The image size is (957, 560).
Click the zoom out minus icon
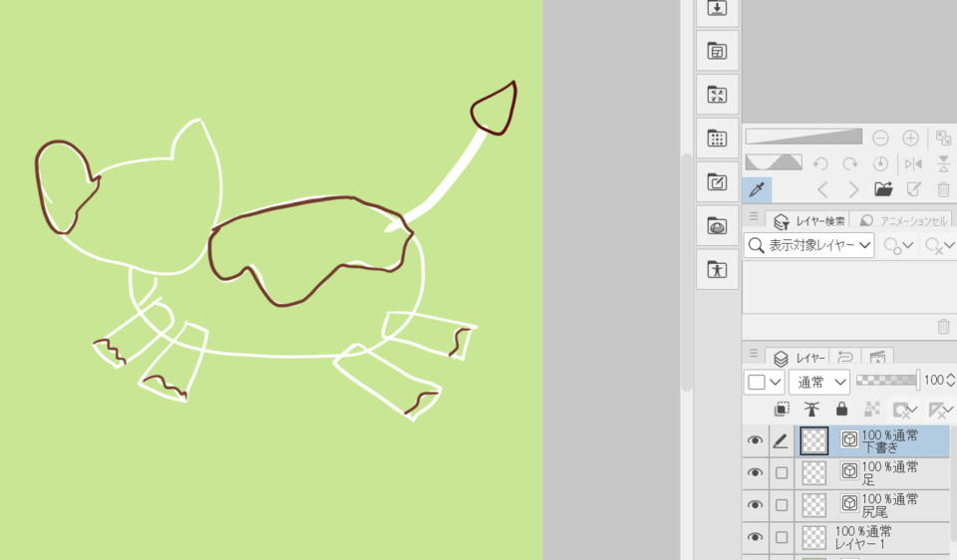pos(880,139)
